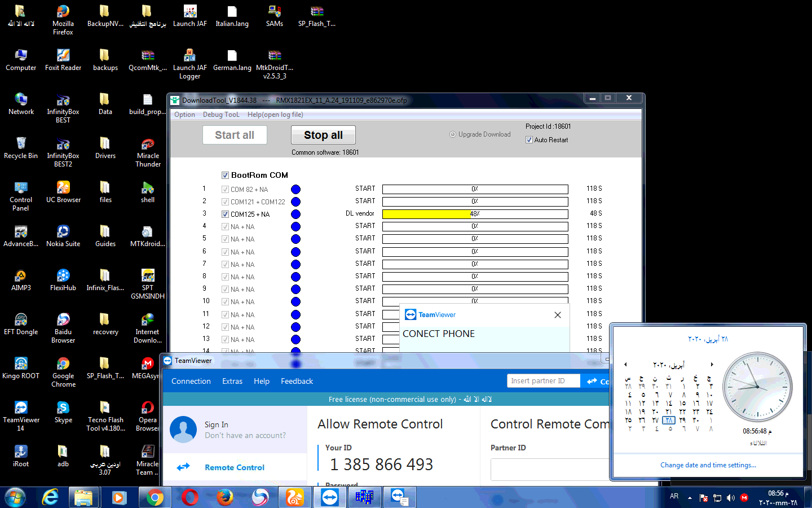812x508 pixels.
Task: Toggle row 10 NA + NA checkbox
Action: (x=225, y=301)
